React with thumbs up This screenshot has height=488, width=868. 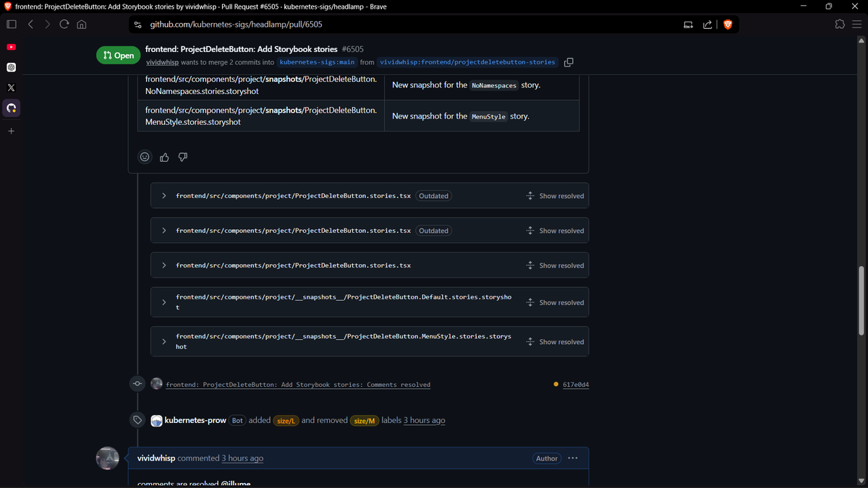pyautogui.click(x=164, y=157)
